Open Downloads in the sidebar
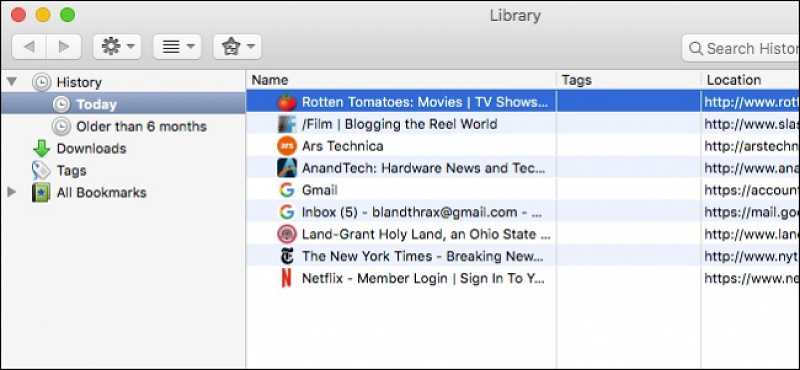 [x=91, y=149]
